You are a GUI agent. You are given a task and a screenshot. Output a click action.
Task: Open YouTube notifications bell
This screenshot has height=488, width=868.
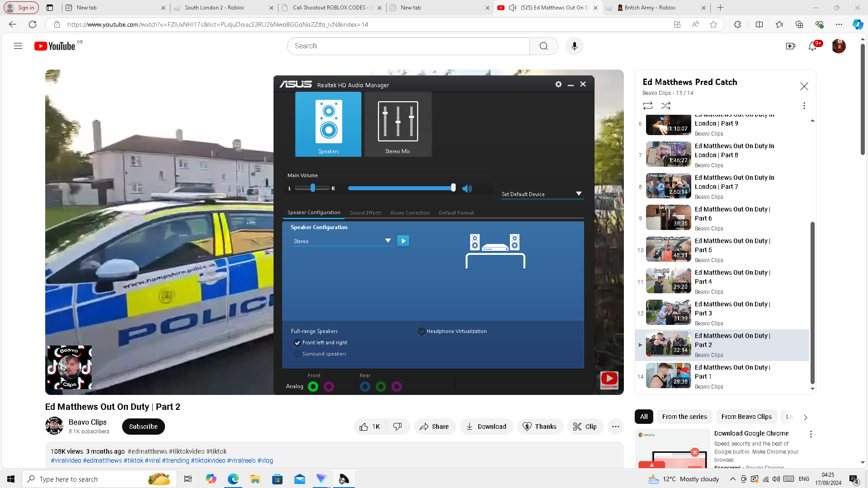point(812,46)
